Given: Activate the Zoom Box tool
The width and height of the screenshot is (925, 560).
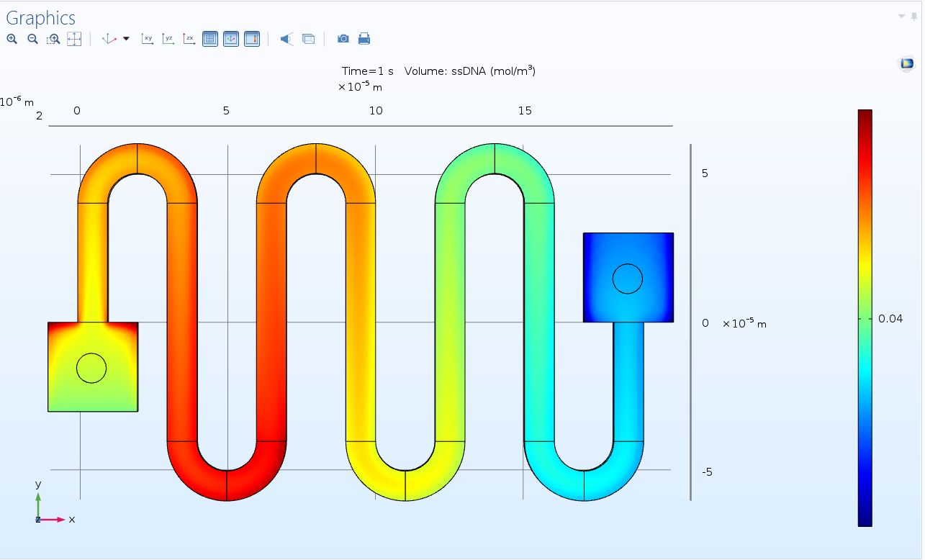Looking at the screenshot, I should 53,39.
